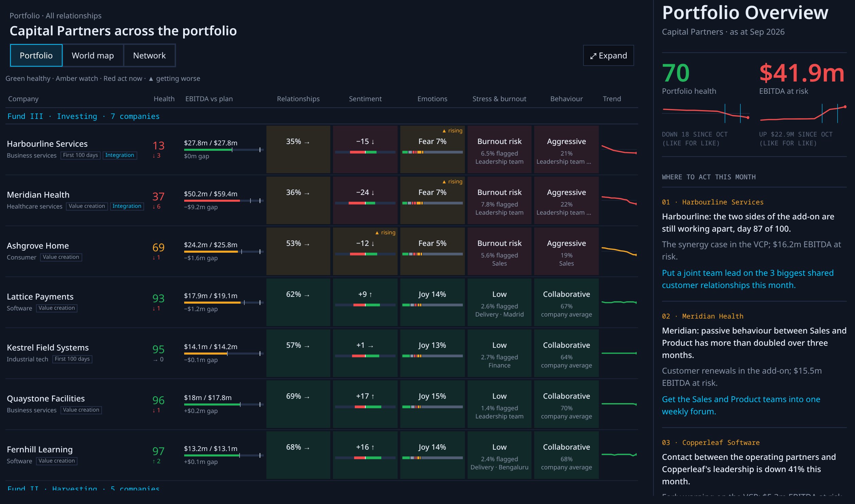The image size is (855, 504).
Task: Open the Harbourline Services company row
Action: coord(321,149)
